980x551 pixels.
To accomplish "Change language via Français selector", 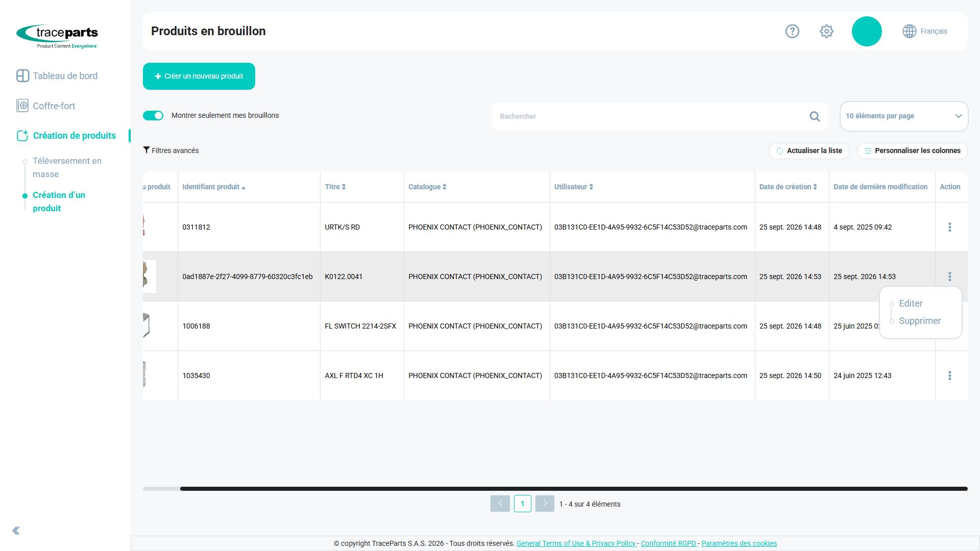I will (925, 31).
